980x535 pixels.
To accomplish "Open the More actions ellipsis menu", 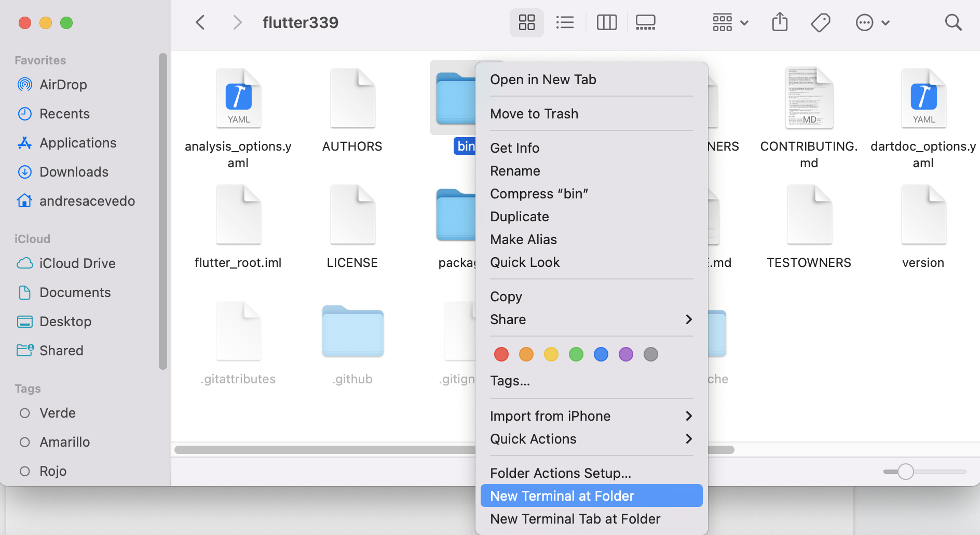I will point(873,22).
